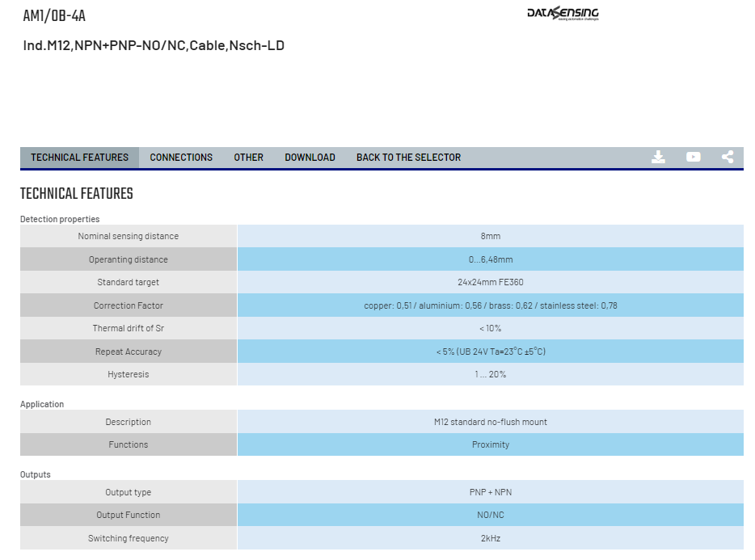Select the < 10% value
The image size is (755, 560).
491,328
